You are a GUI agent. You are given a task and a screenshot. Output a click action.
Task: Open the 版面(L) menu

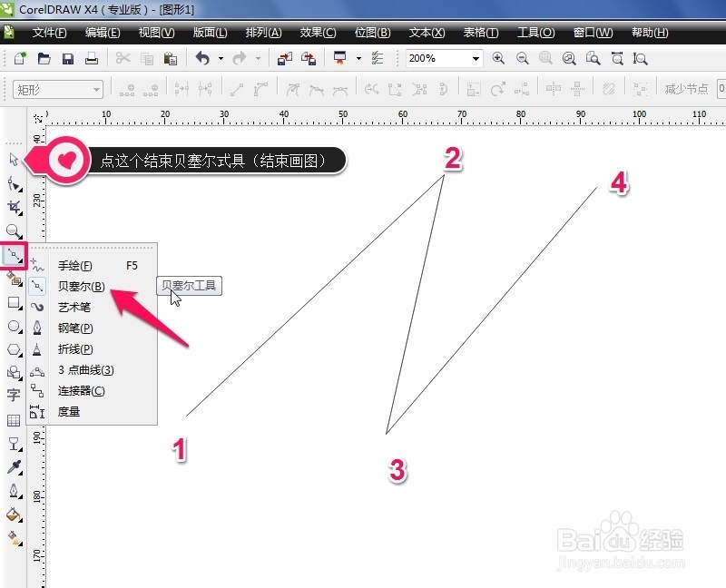[211, 33]
